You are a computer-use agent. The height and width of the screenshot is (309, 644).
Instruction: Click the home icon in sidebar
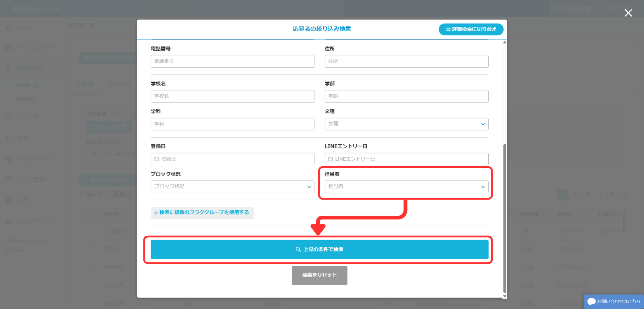[9, 28]
